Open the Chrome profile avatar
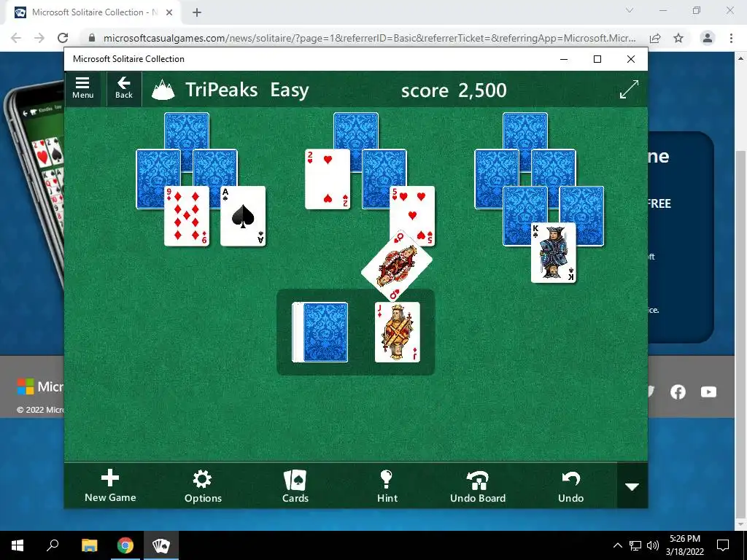This screenshot has height=560, width=747. [x=708, y=38]
